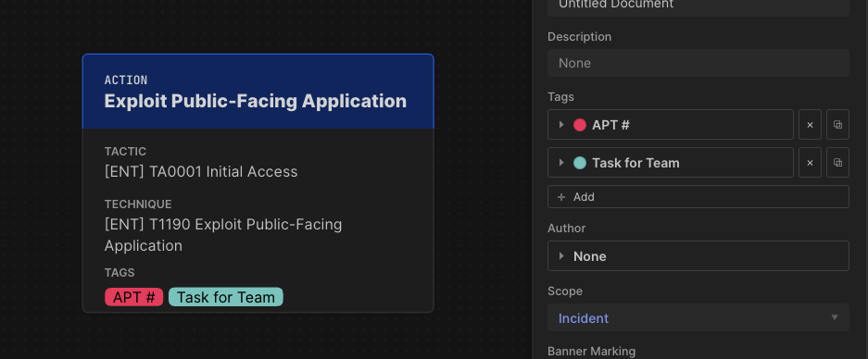Expand the Task for Team tag row
Image resolution: width=868 pixels, height=359 pixels.
point(561,163)
